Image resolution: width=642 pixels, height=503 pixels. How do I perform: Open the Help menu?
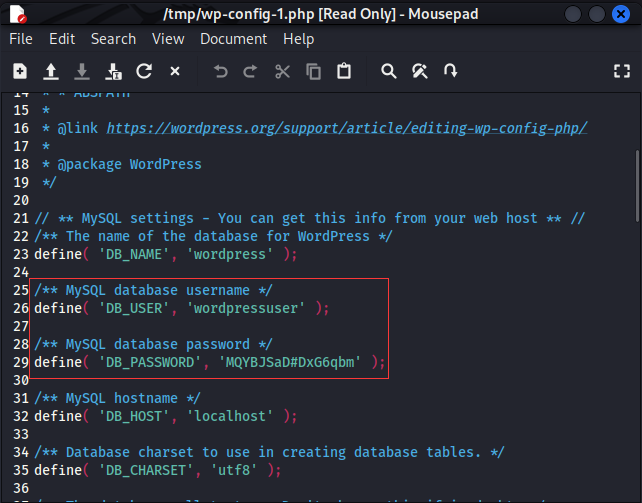[x=298, y=39]
